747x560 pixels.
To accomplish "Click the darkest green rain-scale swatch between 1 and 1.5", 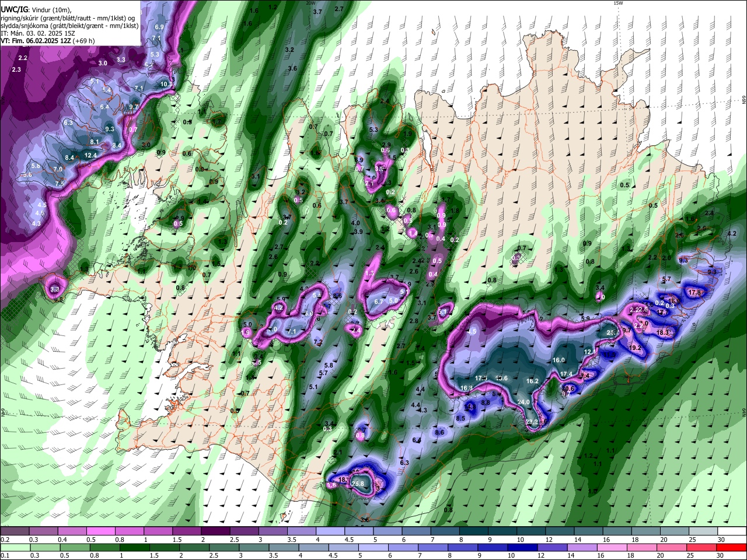I will [x=134, y=547].
